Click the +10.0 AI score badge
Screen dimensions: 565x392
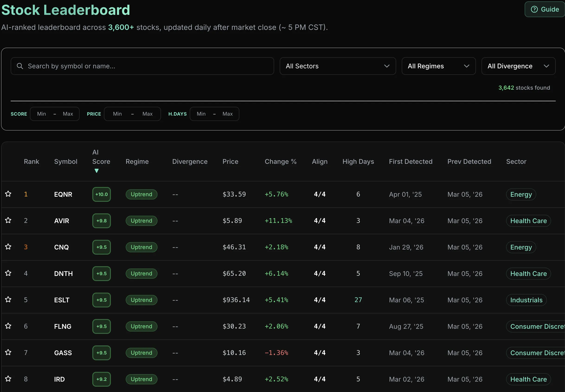tap(102, 194)
